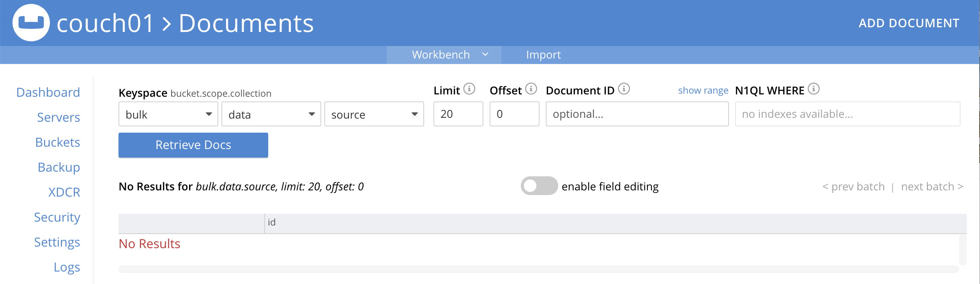Open the data scope dropdown

271,114
